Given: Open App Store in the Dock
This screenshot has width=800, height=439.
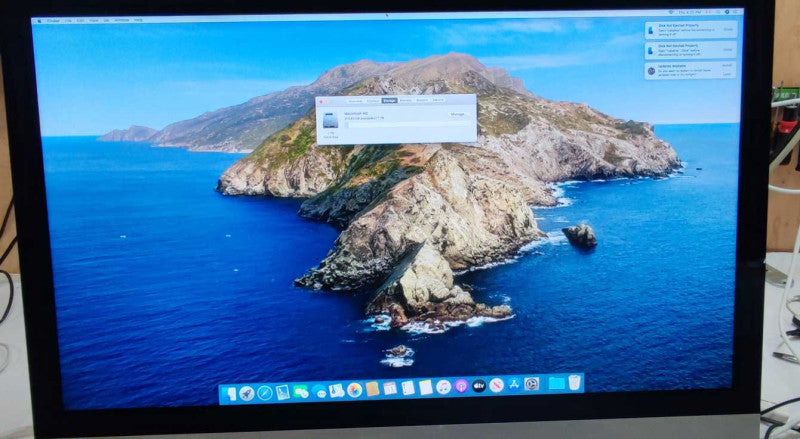Looking at the screenshot, I should pyautogui.click(x=514, y=384).
